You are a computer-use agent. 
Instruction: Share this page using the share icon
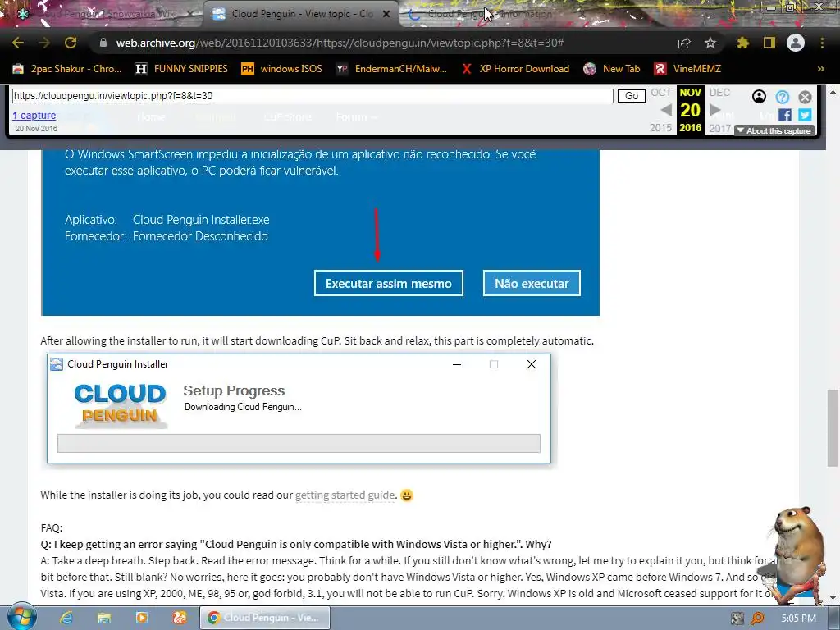click(x=684, y=43)
